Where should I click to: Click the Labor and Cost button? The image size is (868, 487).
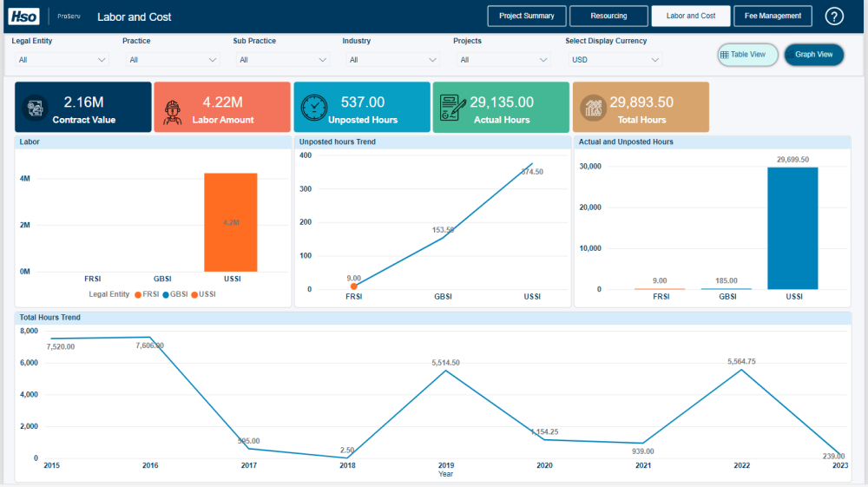coord(690,16)
